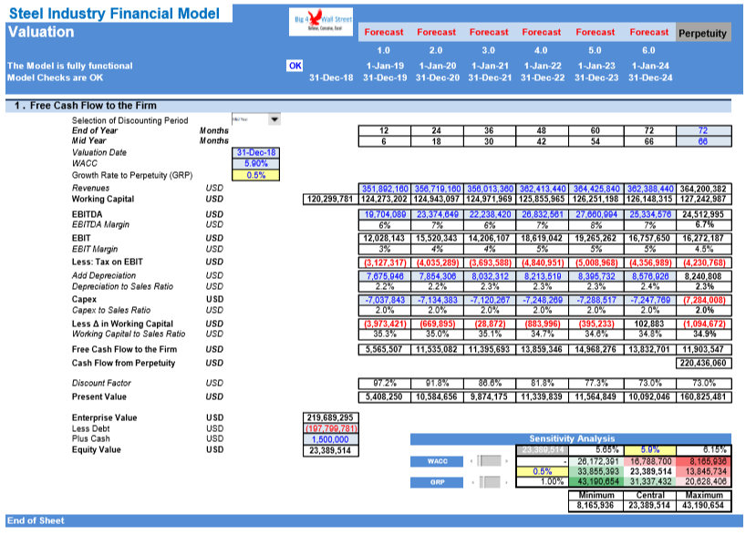The width and height of the screenshot is (756, 535).
Task: Select the Enterprise Value cell 219,689,295
Action: (x=330, y=417)
